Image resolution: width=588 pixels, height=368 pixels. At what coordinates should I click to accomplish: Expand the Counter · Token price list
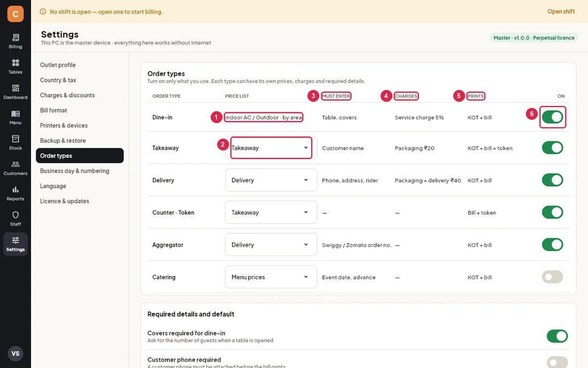click(271, 212)
